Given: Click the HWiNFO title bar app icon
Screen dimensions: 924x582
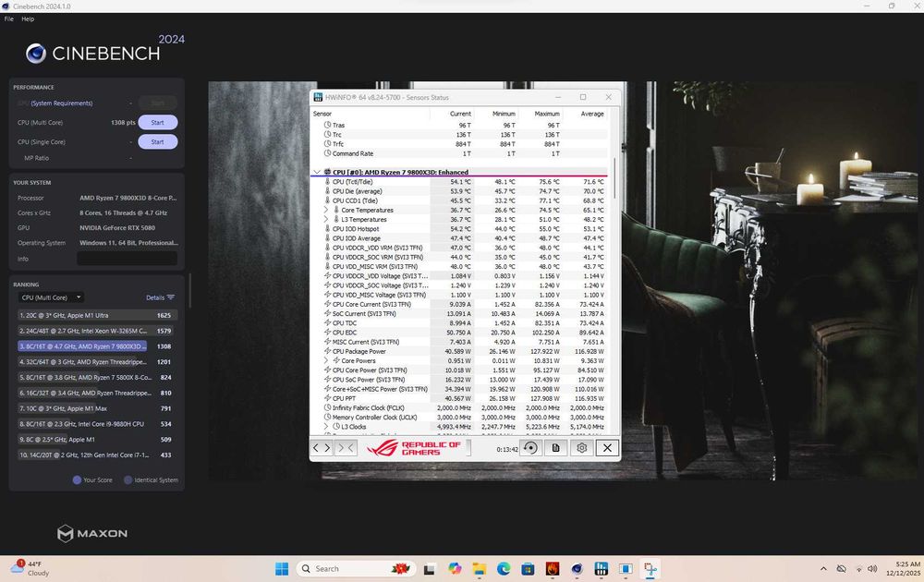Looking at the screenshot, I should pos(318,97).
